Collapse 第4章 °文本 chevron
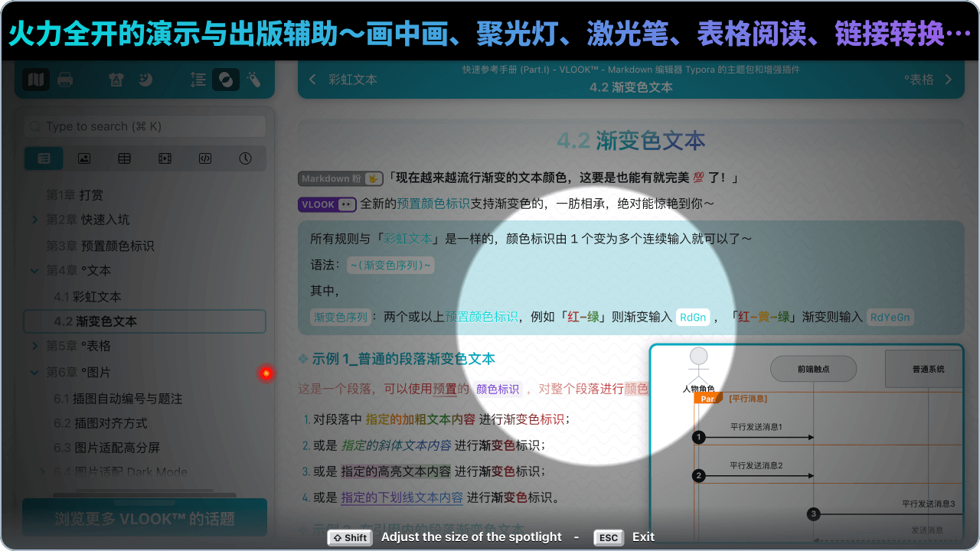The height and width of the screenshot is (551, 980). [x=34, y=270]
